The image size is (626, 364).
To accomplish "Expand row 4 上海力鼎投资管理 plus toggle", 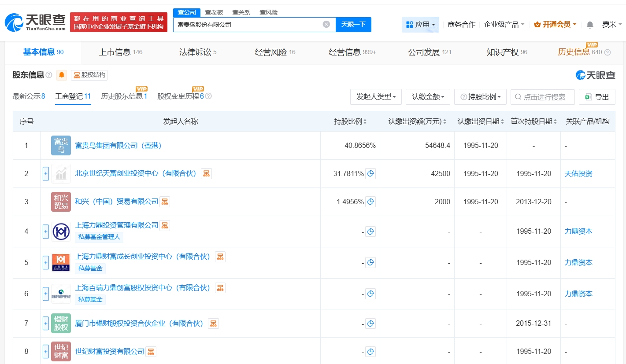I will 46,232.
